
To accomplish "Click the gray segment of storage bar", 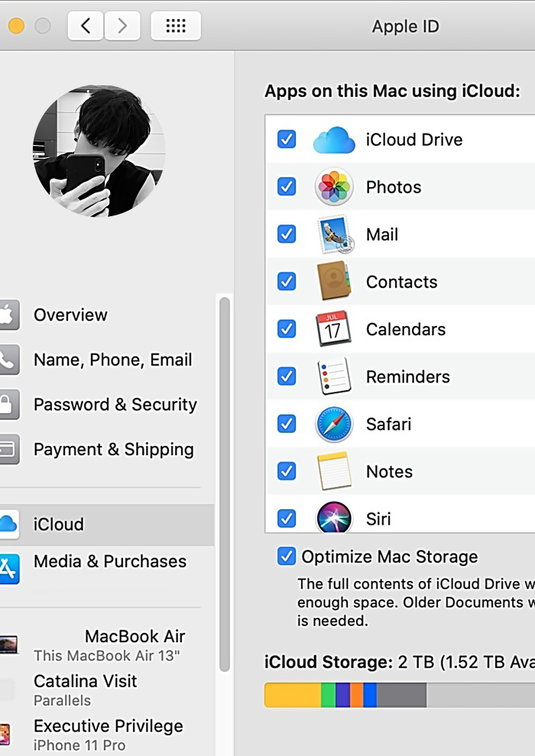I will 401,695.
